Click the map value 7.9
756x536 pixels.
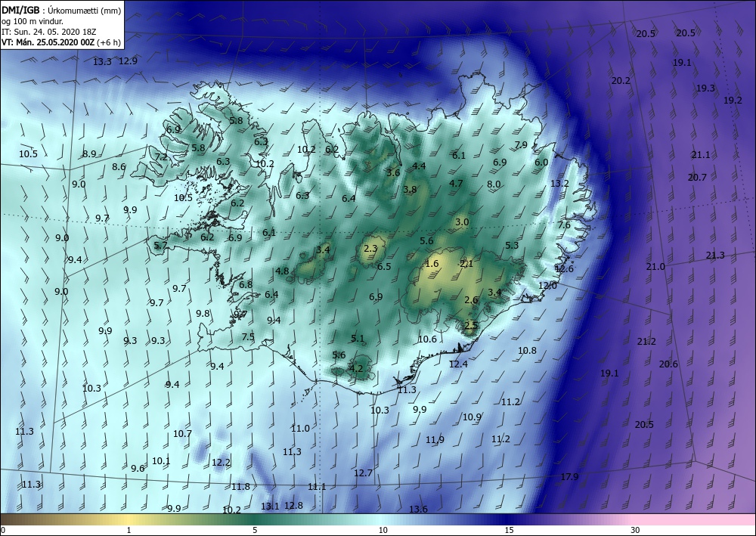coord(521,144)
